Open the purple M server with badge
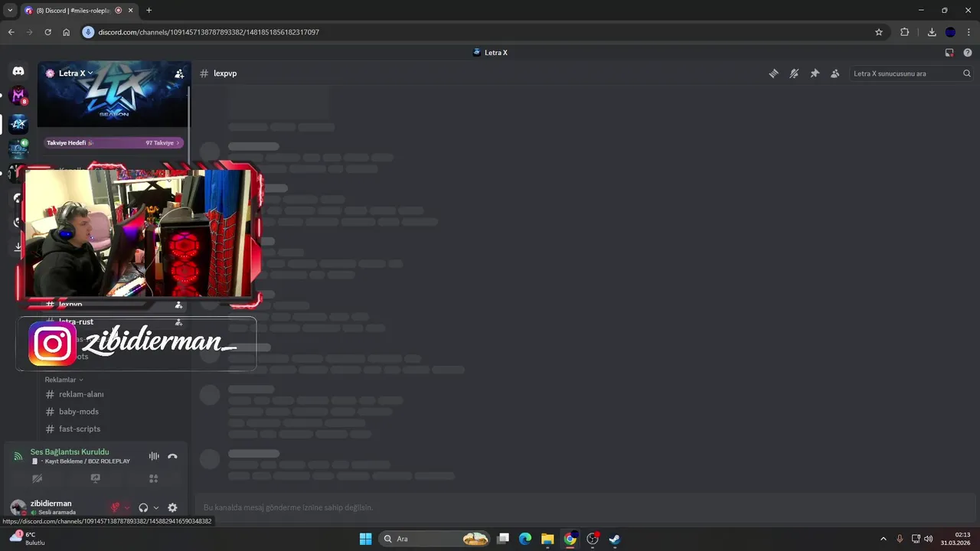The height and width of the screenshot is (551, 980). point(18,96)
